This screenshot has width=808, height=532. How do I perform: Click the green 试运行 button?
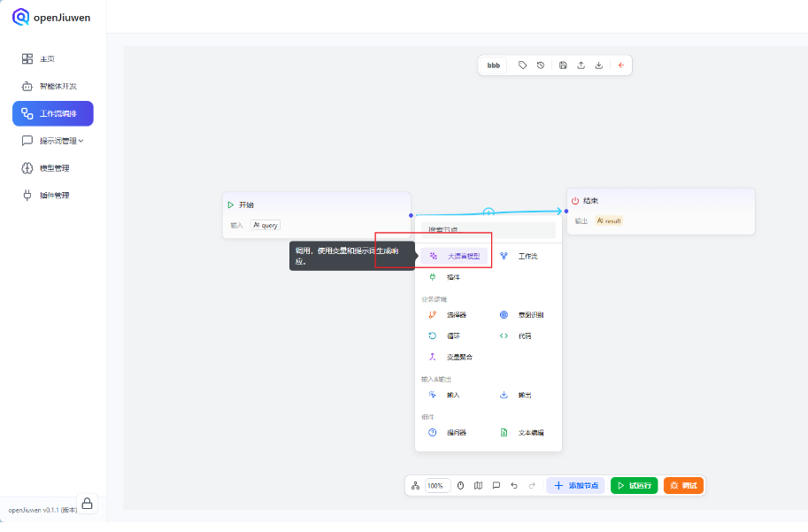point(635,486)
